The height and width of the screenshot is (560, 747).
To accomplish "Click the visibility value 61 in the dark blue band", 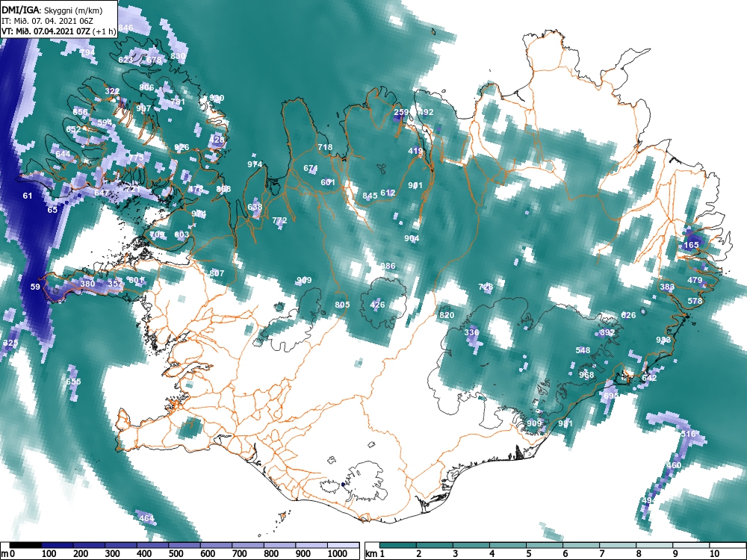I will pyautogui.click(x=28, y=196).
